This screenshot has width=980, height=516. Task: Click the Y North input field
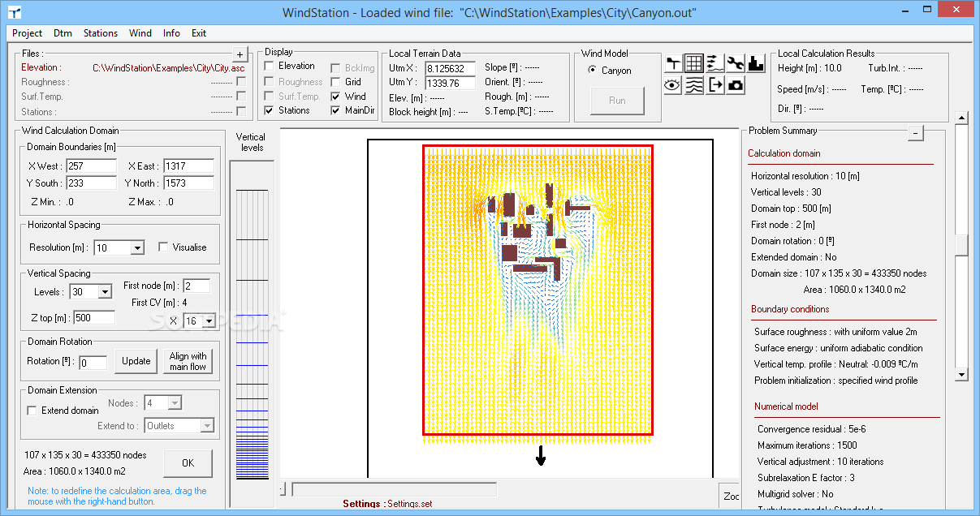pos(188,183)
